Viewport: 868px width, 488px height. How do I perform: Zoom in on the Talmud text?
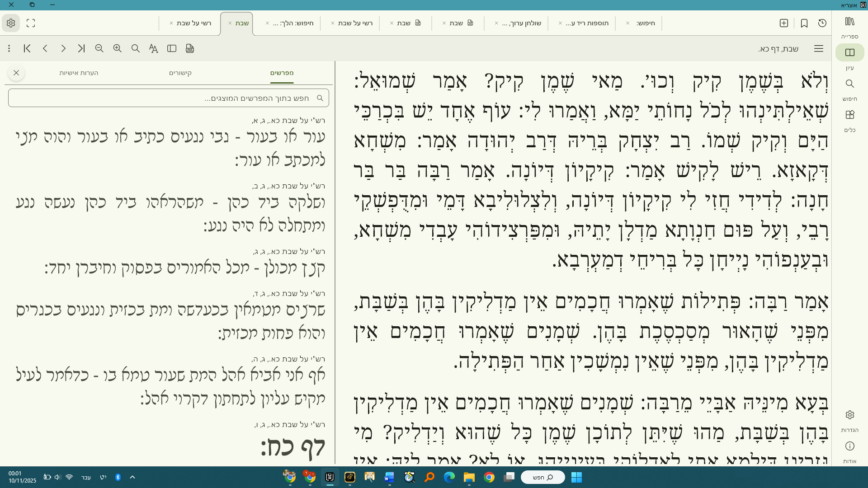118,48
